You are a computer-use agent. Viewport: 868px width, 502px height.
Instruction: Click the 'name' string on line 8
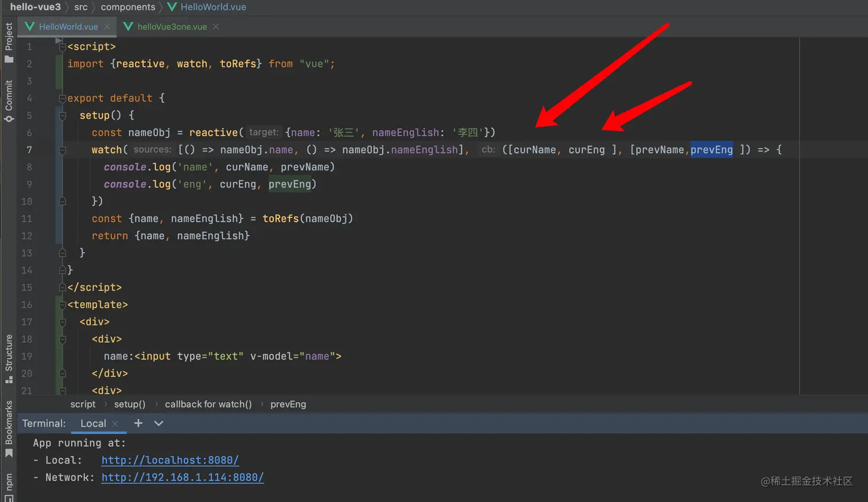tap(195, 167)
